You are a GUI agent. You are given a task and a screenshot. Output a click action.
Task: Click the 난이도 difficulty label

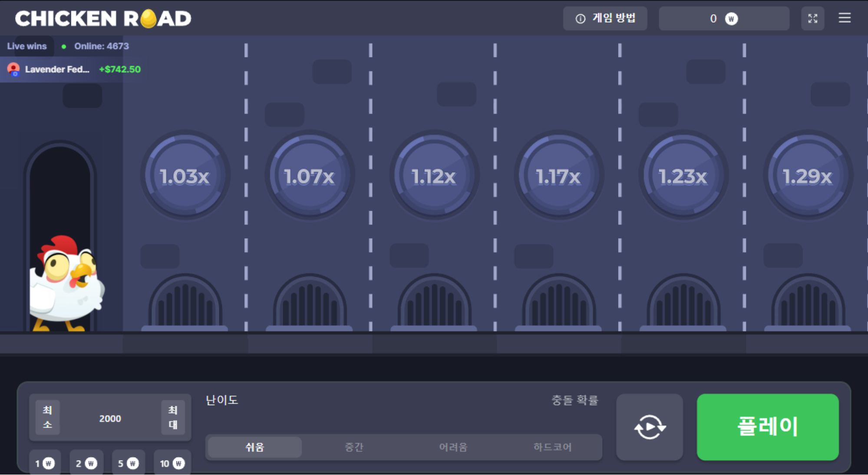tap(222, 400)
